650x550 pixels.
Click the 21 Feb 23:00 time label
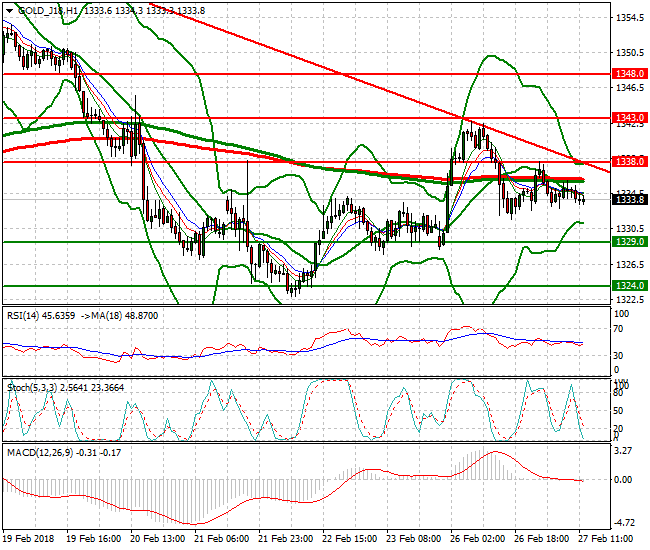point(286,539)
